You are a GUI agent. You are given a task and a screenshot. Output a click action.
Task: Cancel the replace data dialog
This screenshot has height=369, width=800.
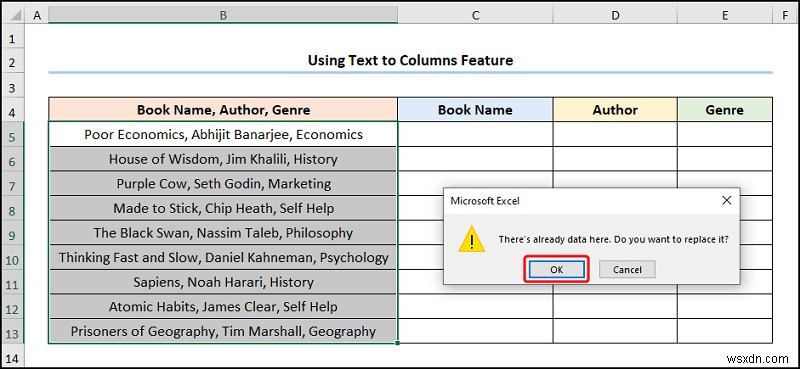tap(627, 269)
